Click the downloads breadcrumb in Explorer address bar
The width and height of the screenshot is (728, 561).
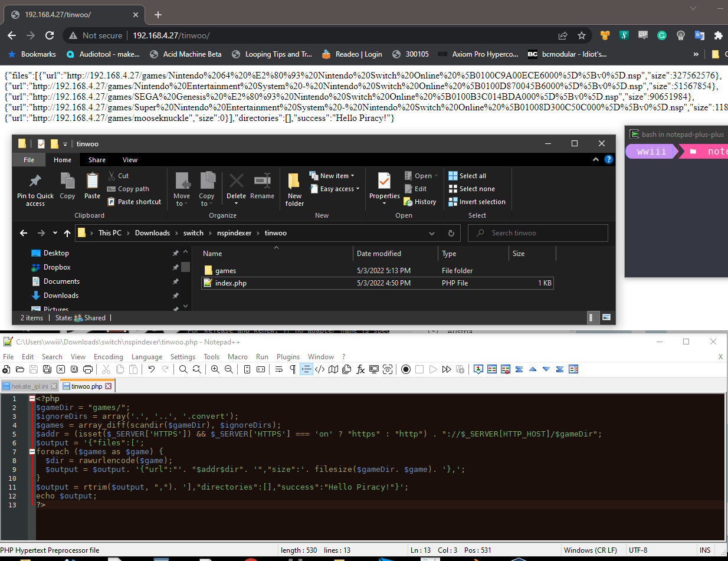click(x=152, y=233)
